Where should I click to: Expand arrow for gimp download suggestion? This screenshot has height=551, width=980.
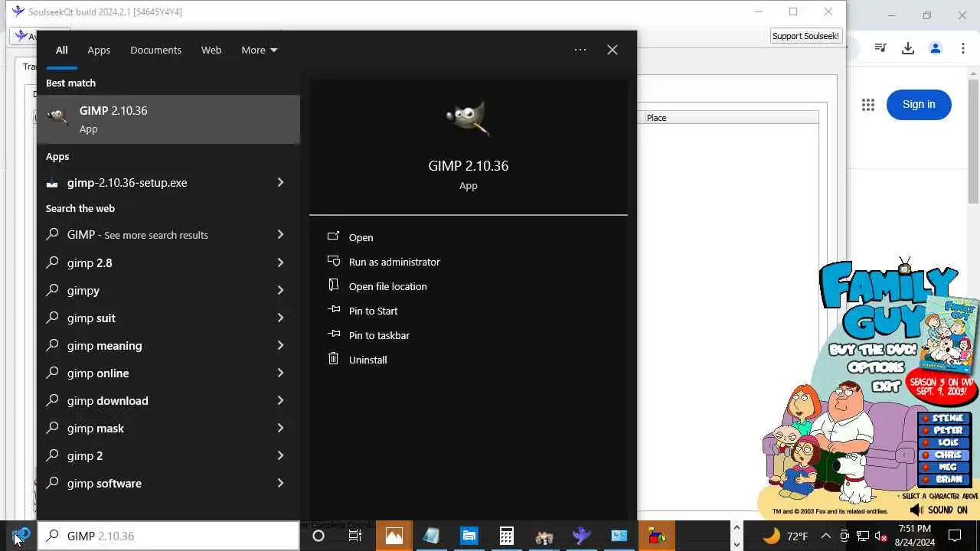[x=280, y=400]
